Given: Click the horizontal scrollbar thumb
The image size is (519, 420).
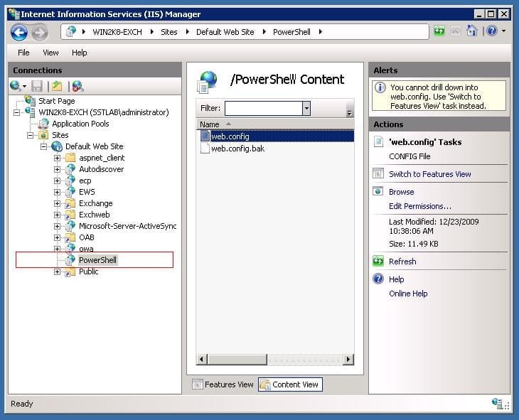Looking at the screenshot, I should 237,359.
